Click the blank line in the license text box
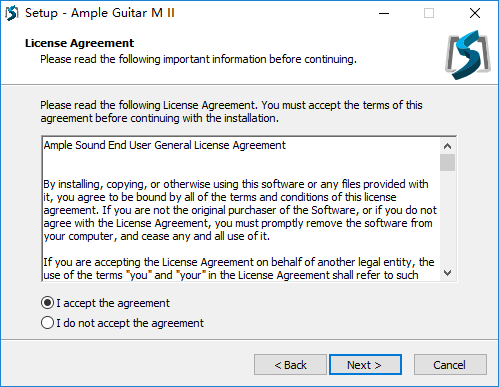The height and width of the screenshot is (387, 499). click(241, 165)
